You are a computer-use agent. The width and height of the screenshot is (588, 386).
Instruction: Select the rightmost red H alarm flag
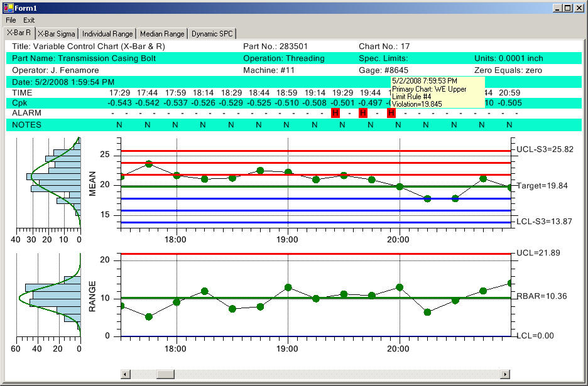[391, 113]
